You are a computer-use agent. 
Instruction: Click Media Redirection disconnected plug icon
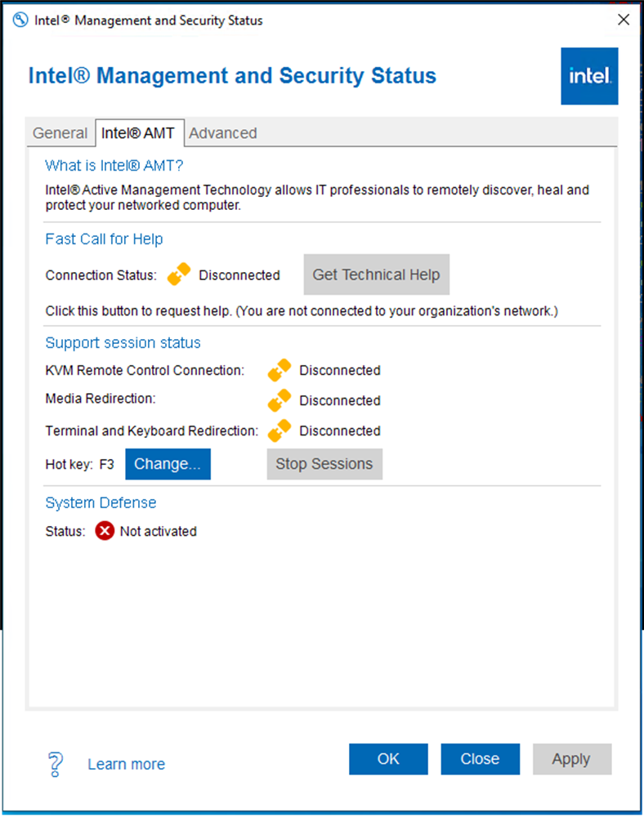pyautogui.click(x=280, y=400)
